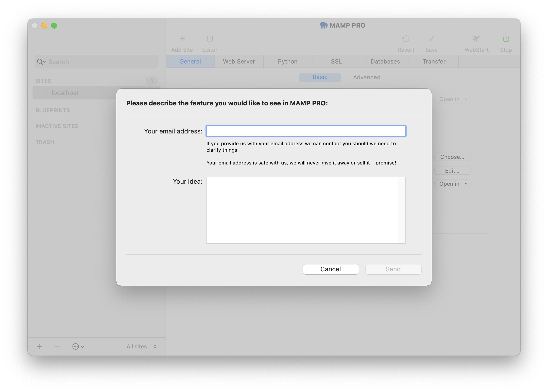Switch to the Databases tab

click(x=385, y=62)
